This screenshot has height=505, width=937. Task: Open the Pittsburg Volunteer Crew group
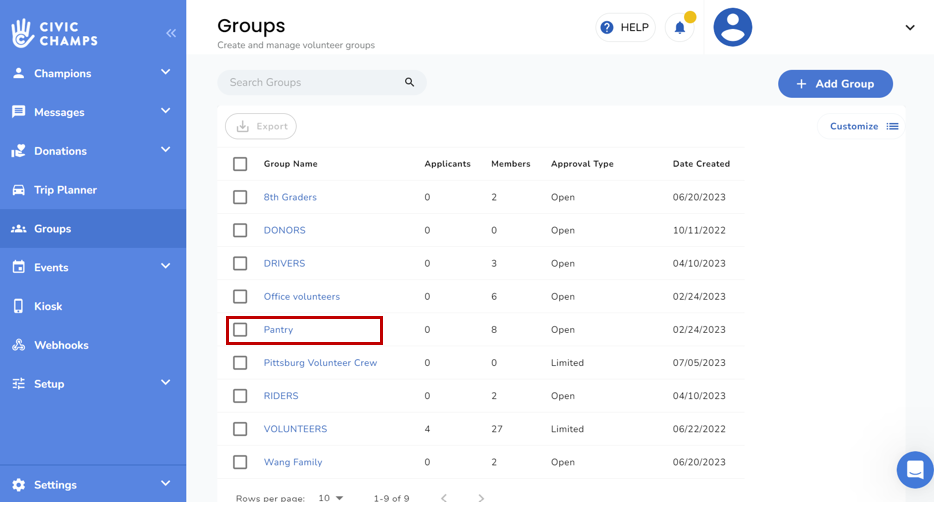click(320, 363)
